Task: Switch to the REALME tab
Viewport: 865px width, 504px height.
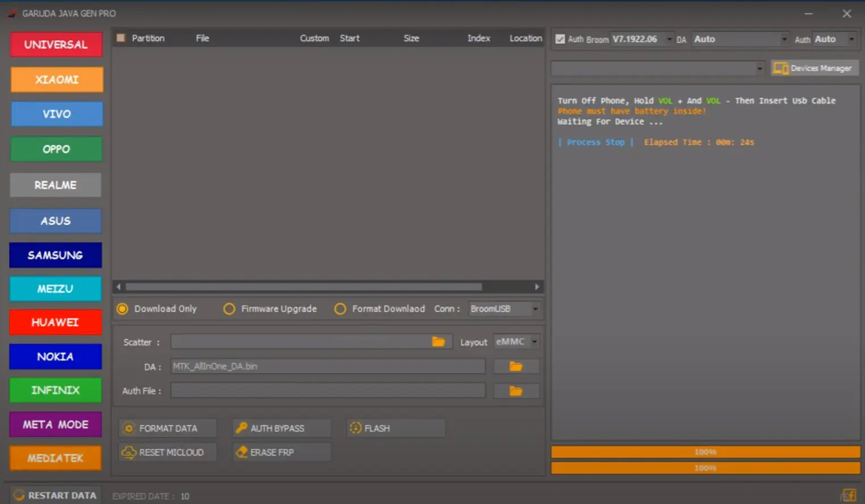Action: (x=56, y=185)
